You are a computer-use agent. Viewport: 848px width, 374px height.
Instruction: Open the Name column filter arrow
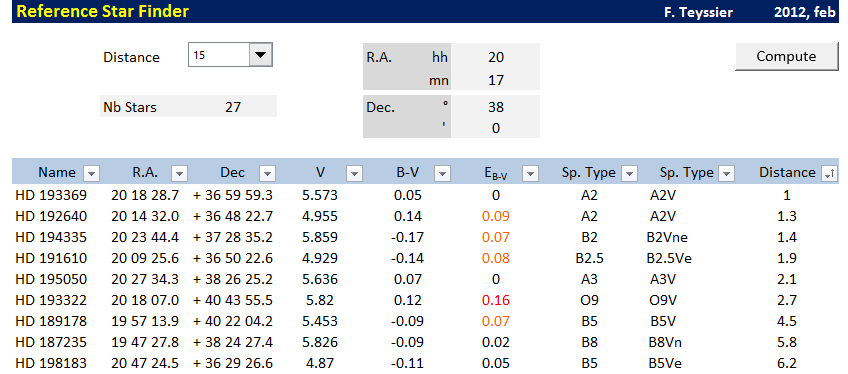point(91,173)
